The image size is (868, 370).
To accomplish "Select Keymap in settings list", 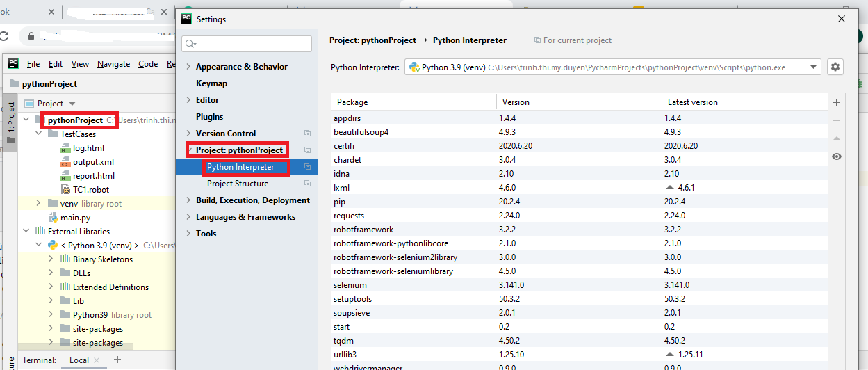I will coord(211,83).
